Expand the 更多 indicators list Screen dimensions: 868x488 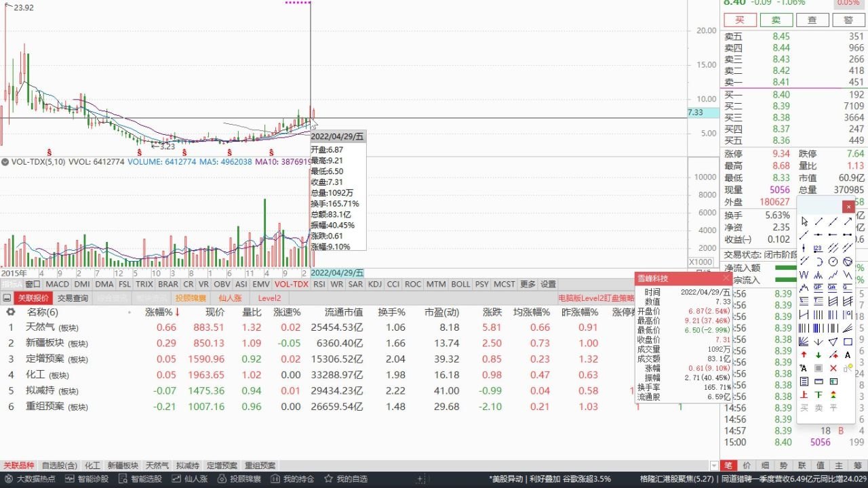[528, 285]
